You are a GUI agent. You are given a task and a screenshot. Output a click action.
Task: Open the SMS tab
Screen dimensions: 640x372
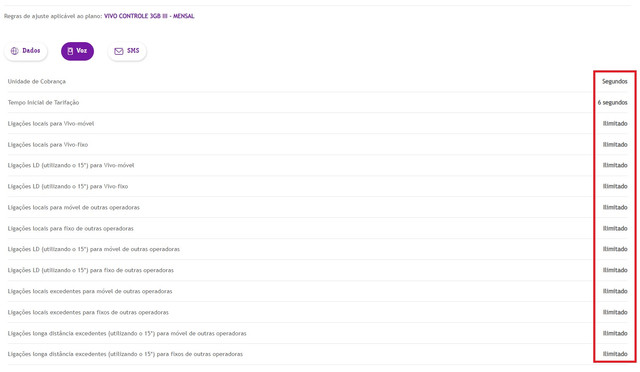click(127, 51)
